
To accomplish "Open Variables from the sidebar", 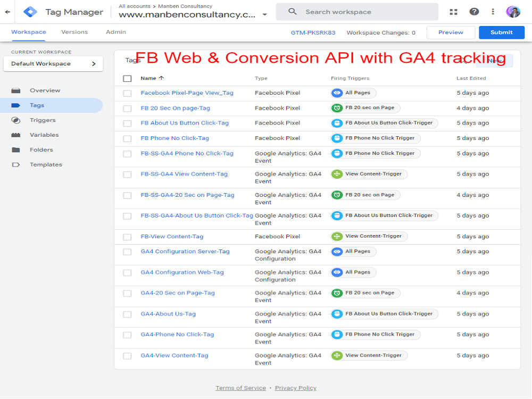I will tap(44, 135).
